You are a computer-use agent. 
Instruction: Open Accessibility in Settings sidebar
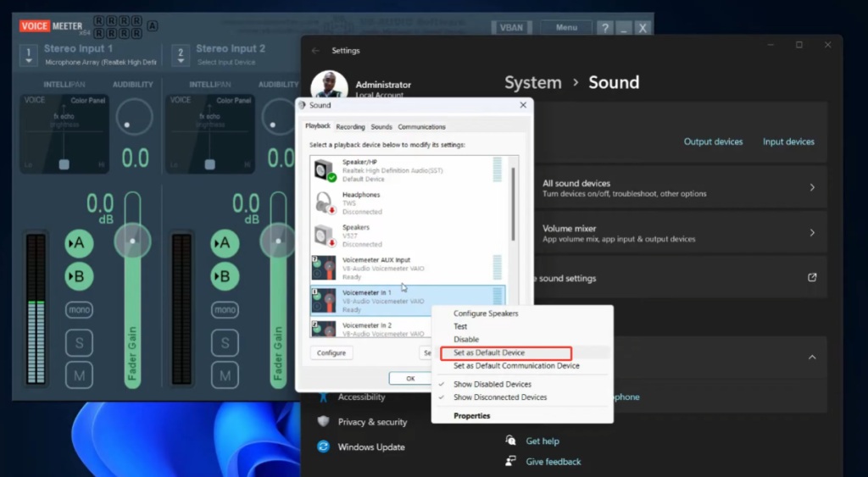pyautogui.click(x=361, y=397)
